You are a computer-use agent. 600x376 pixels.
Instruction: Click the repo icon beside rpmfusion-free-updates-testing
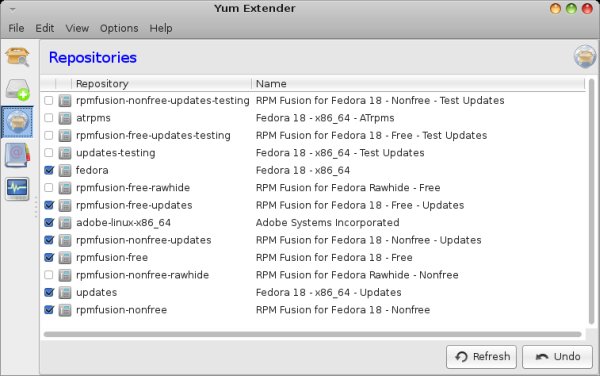pyautogui.click(x=65, y=135)
